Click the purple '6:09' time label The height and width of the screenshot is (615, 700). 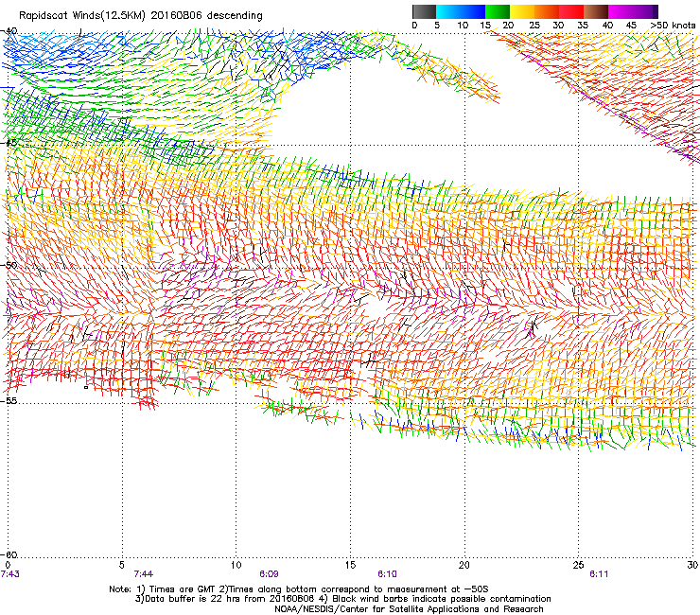coord(269,574)
